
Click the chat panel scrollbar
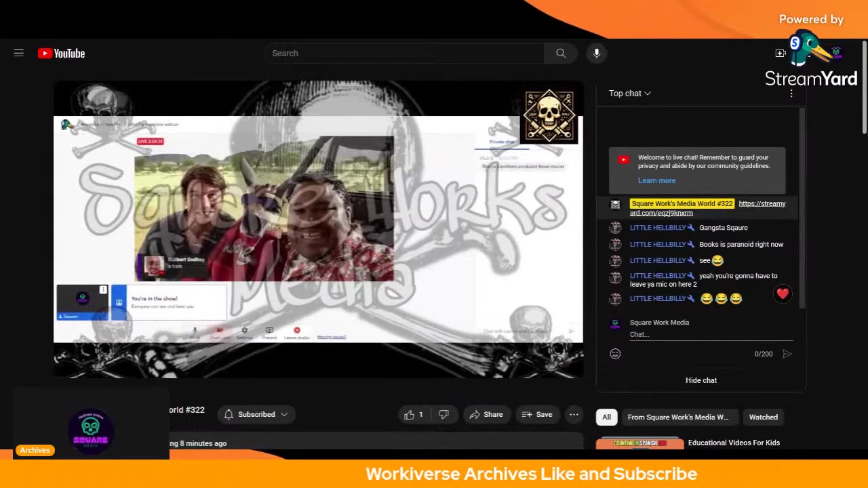click(802, 207)
